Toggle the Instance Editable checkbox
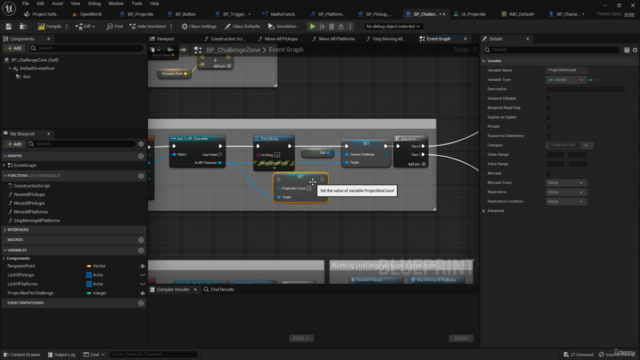The height and width of the screenshot is (360, 640). [x=549, y=98]
